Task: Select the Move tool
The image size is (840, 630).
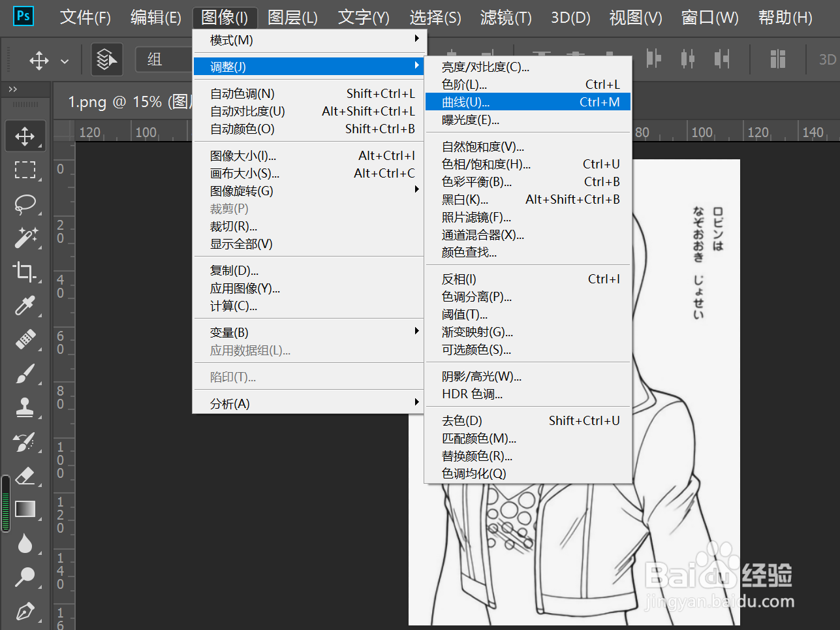Action: [x=25, y=136]
